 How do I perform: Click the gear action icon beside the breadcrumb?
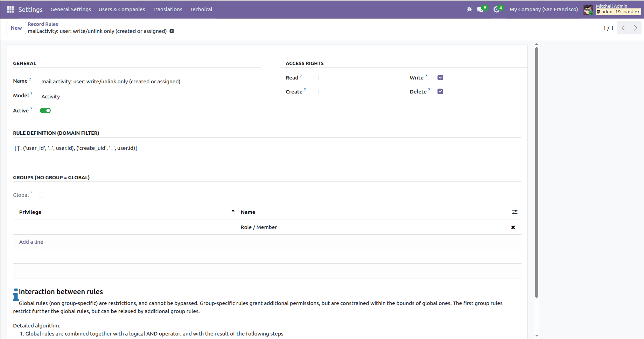172,31
